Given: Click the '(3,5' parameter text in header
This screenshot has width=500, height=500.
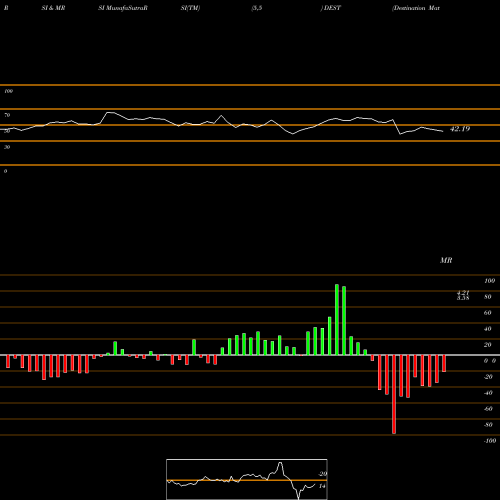Looking at the screenshot, I should pos(257,8).
